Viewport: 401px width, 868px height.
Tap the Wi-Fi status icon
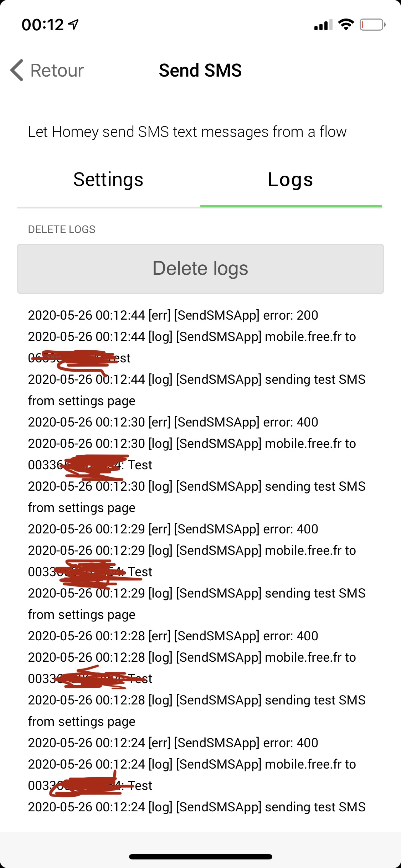point(346,25)
